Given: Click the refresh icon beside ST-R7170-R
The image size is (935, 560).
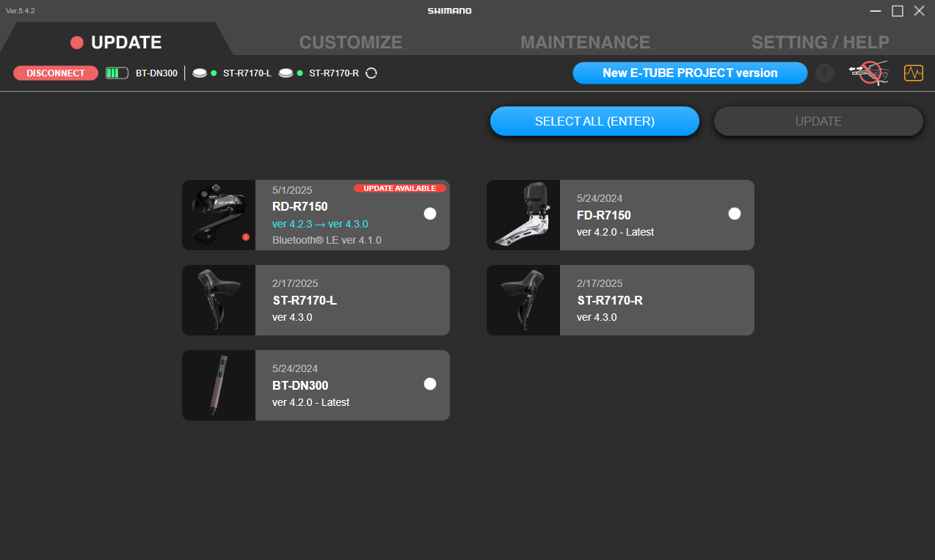Looking at the screenshot, I should [371, 73].
